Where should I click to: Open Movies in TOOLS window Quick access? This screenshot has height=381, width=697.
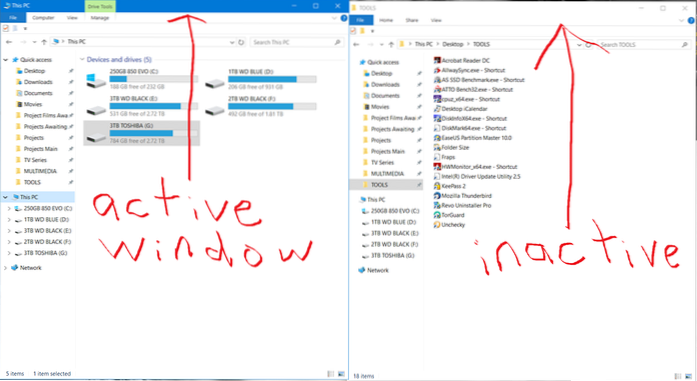[380, 107]
